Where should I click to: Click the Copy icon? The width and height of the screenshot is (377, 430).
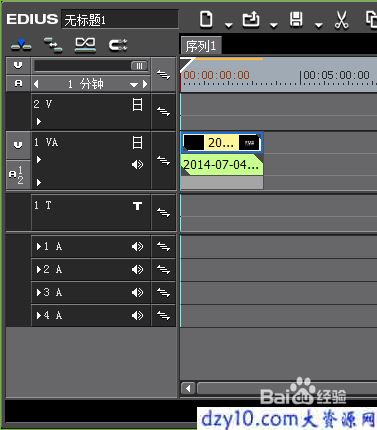[x=371, y=19]
